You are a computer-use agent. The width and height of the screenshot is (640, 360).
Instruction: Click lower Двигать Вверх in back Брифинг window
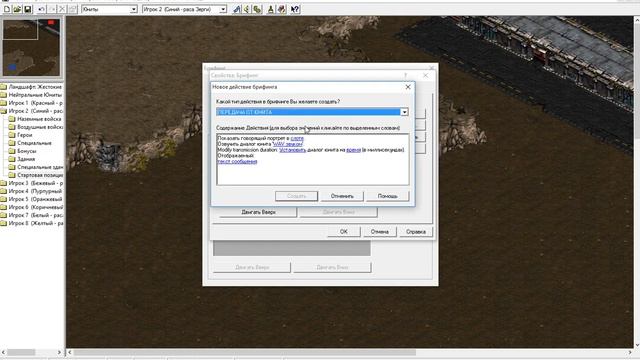click(x=252, y=267)
